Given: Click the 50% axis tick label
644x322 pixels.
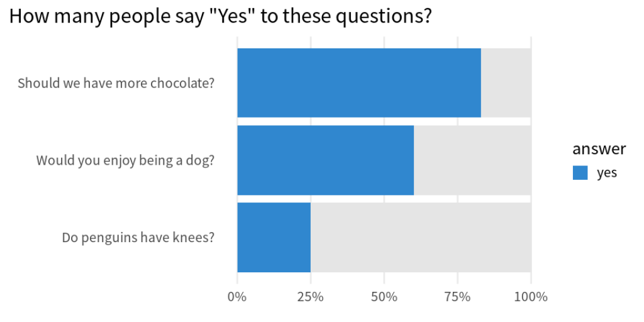Looking at the screenshot, I should click(384, 297).
